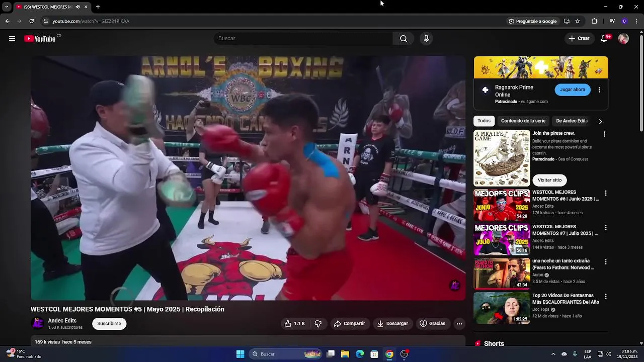Click Visitar sitio on pirate ad
644x362 pixels.
[x=549, y=180]
